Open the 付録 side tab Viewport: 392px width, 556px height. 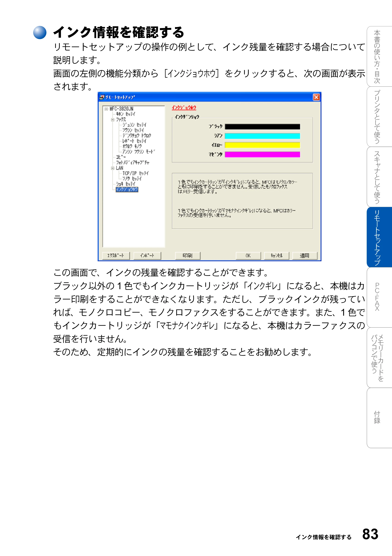click(379, 418)
